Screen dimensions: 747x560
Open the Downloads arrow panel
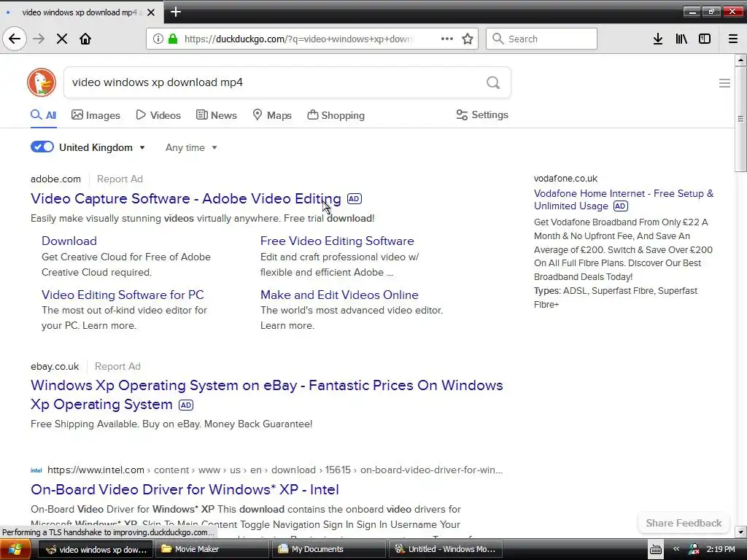point(658,39)
